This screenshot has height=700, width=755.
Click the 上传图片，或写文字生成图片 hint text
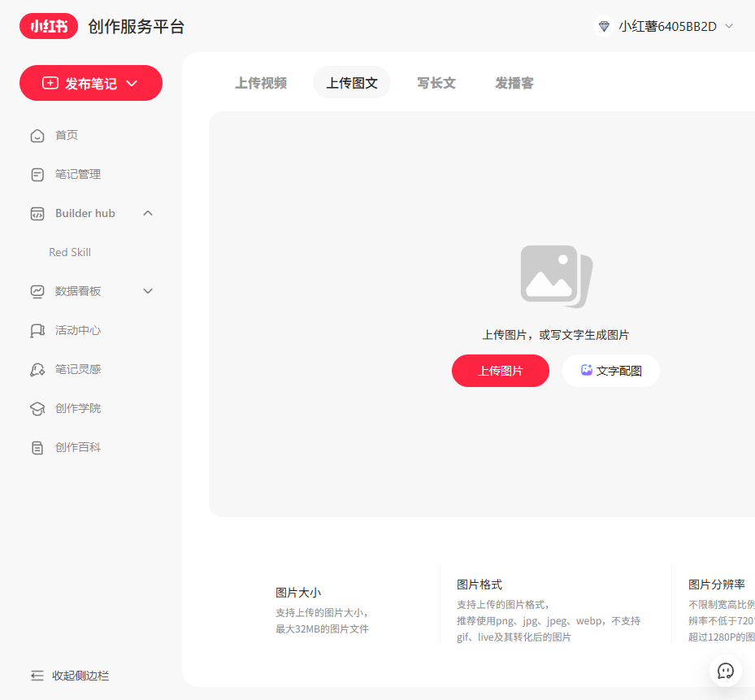556,335
